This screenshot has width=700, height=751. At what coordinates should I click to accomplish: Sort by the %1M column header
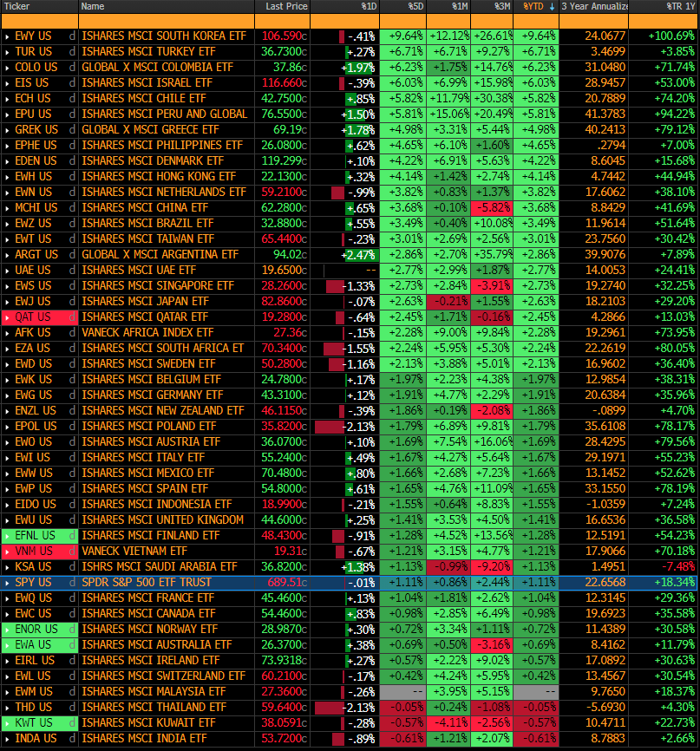(448, 6)
